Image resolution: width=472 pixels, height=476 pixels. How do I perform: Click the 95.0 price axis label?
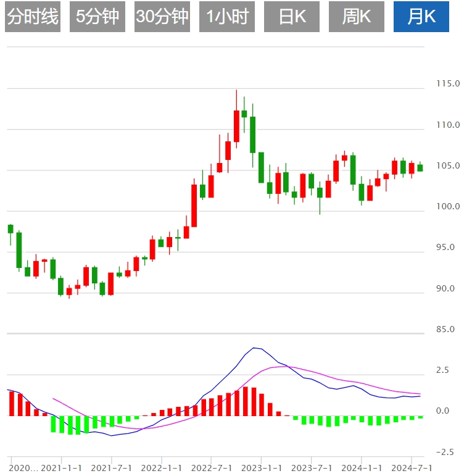(x=445, y=247)
